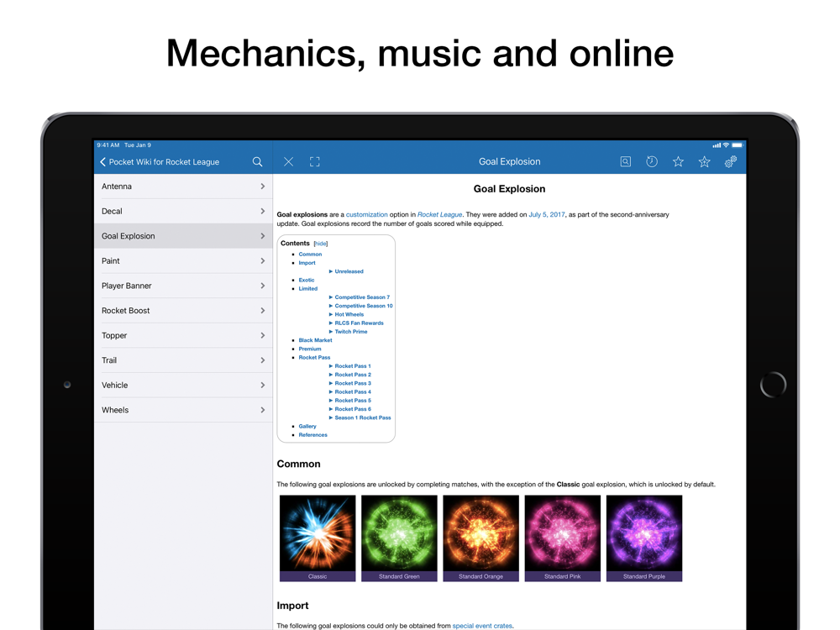
Task: Tap the chevron on the Trail row
Action: [262, 360]
